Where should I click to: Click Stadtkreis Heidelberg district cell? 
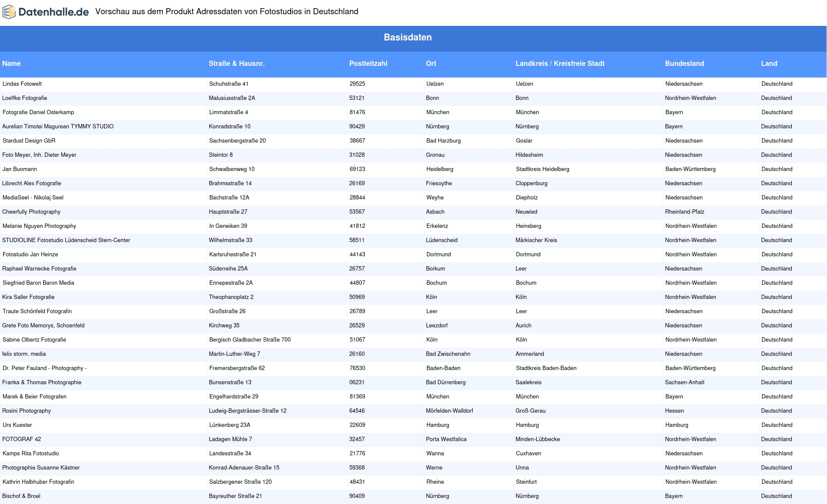point(543,169)
